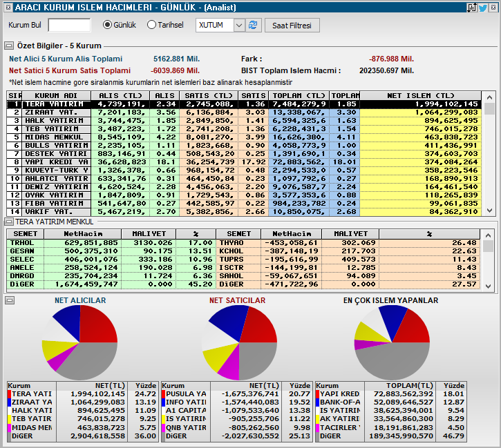
Task: Open the chart export icon in title bar
Action: coord(472,8)
